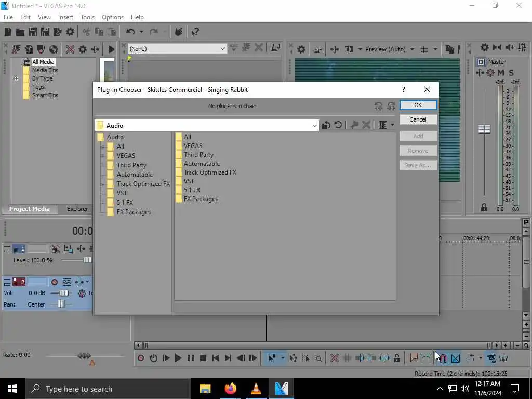Viewport: 532px width, 399px height.
Task: Switch to the Project Media tab
Action: [x=30, y=209]
